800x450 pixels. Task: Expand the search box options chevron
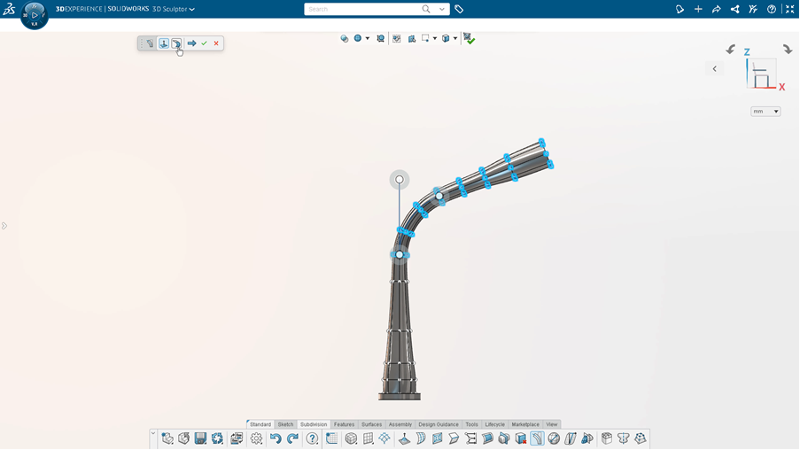tap(442, 9)
